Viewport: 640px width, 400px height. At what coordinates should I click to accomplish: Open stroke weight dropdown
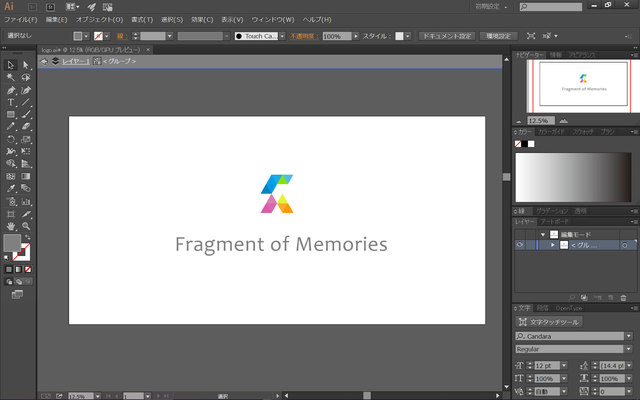[x=170, y=36]
